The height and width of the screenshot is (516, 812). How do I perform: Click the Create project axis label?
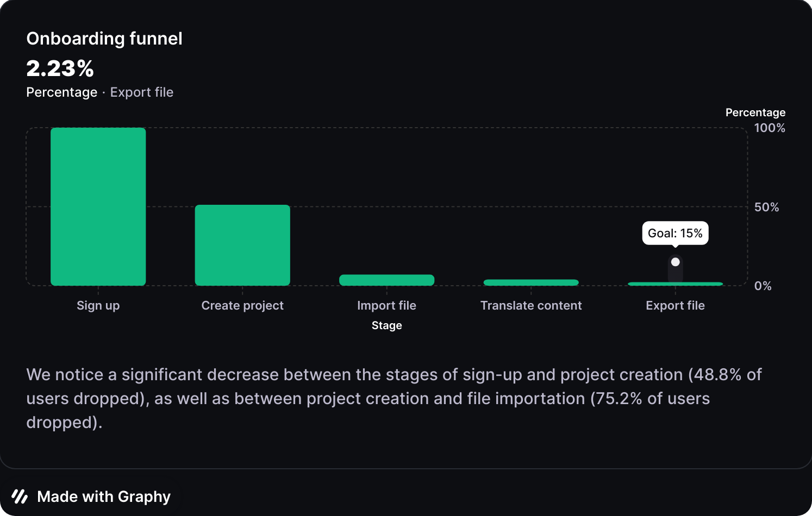242,305
